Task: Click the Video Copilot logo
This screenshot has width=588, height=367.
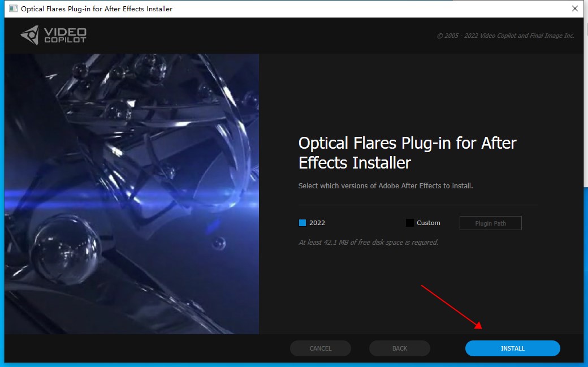Action: [x=53, y=35]
